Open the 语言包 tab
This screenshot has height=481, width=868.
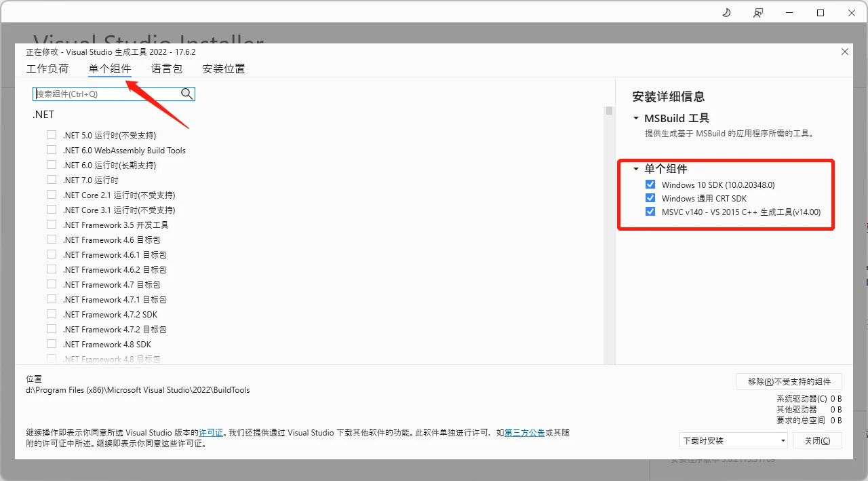(x=167, y=69)
